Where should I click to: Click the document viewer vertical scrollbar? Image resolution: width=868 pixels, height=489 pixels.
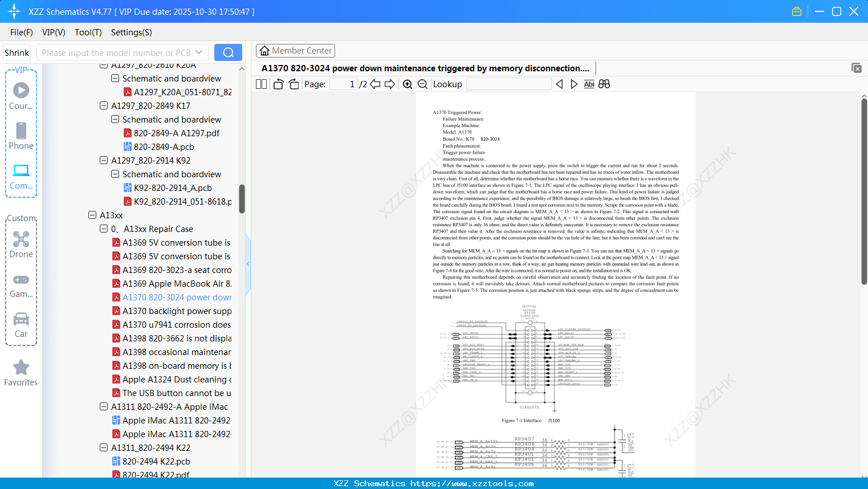[864, 191]
